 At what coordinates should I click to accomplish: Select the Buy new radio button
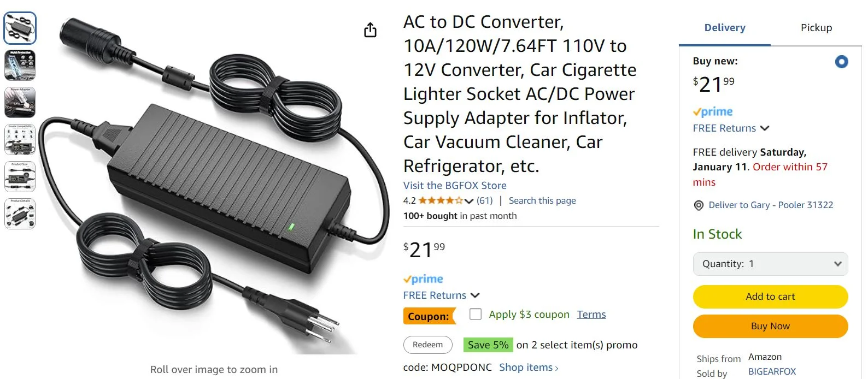click(x=841, y=62)
